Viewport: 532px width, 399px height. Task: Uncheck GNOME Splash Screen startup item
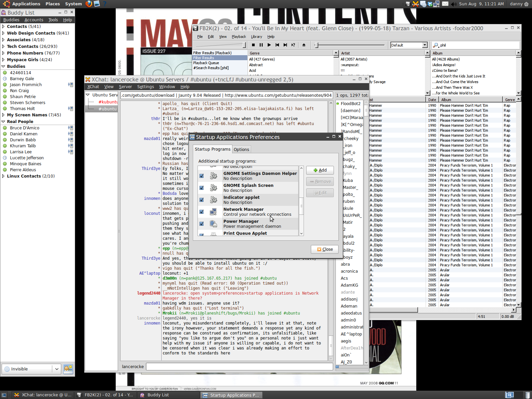click(201, 188)
